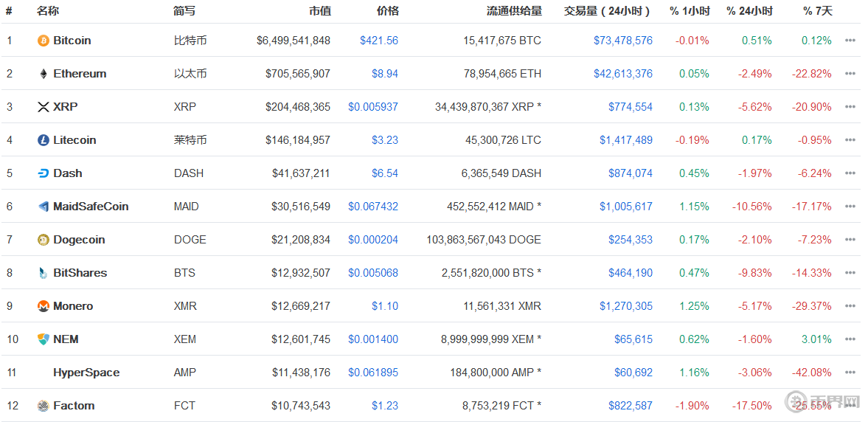868x422 pixels.
Task: Sort by rank # column header
Action: [x=9, y=11]
